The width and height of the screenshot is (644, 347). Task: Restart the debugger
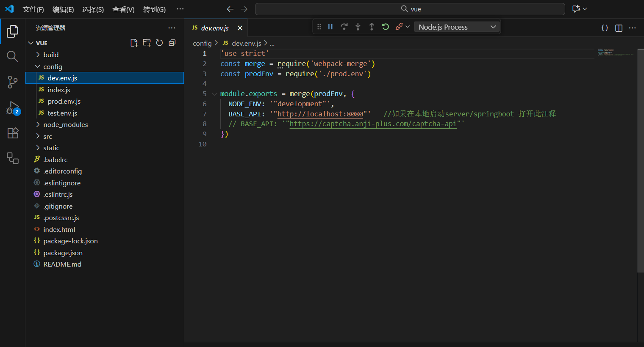(x=385, y=27)
